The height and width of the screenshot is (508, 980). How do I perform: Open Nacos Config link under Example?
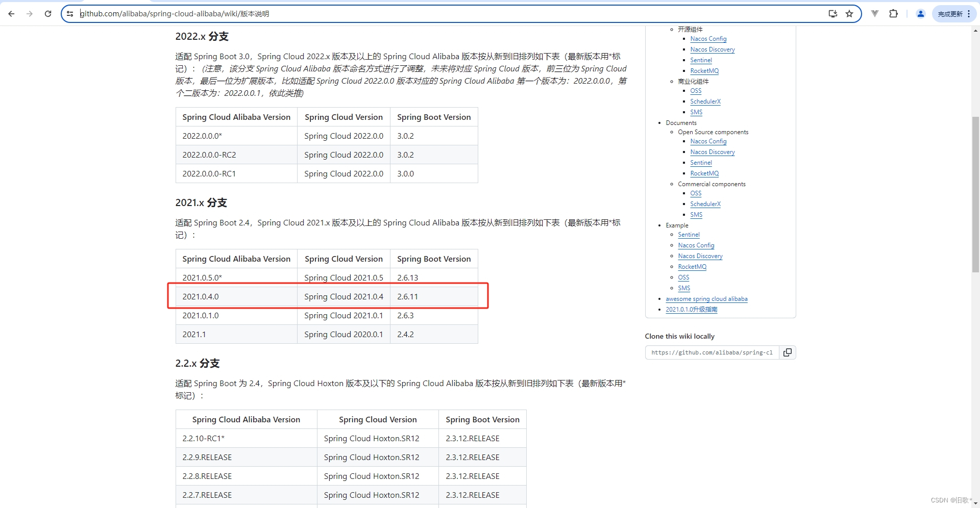[x=696, y=245]
